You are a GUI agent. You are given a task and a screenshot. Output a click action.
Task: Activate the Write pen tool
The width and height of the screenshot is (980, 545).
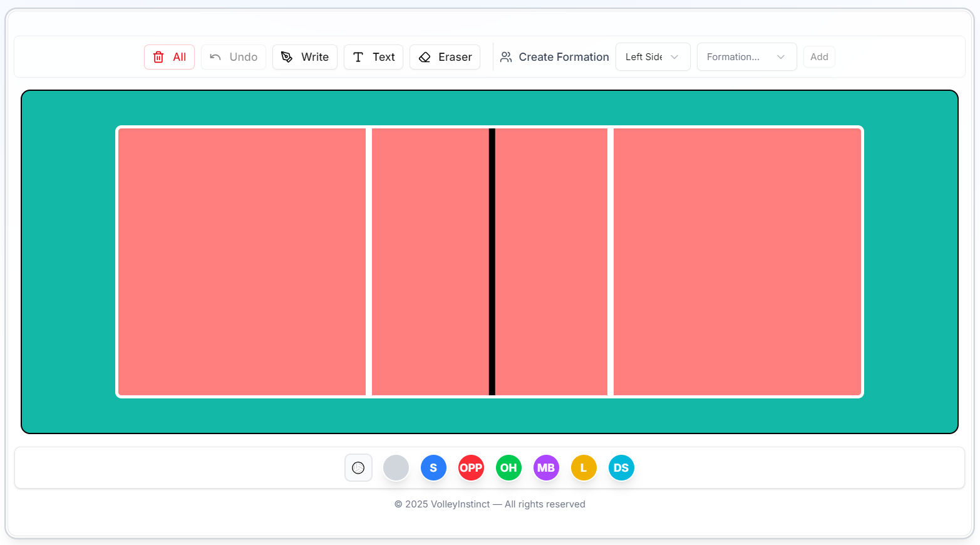pos(305,57)
